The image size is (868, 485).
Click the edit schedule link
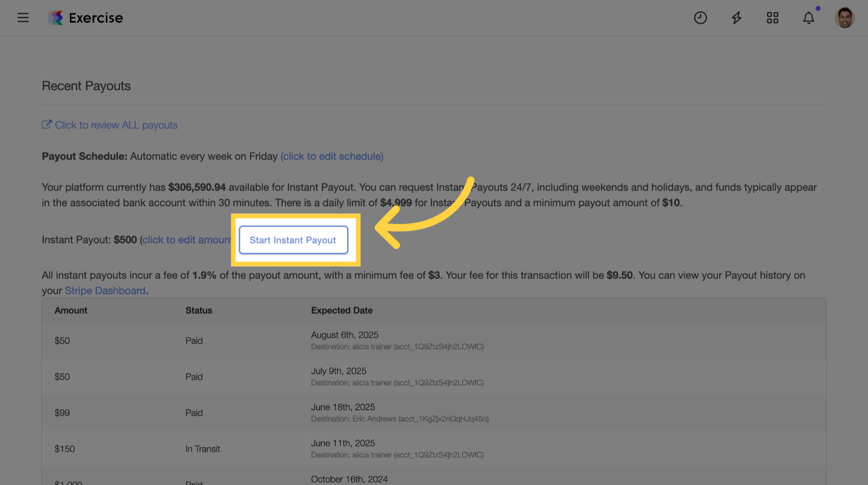point(332,156)
